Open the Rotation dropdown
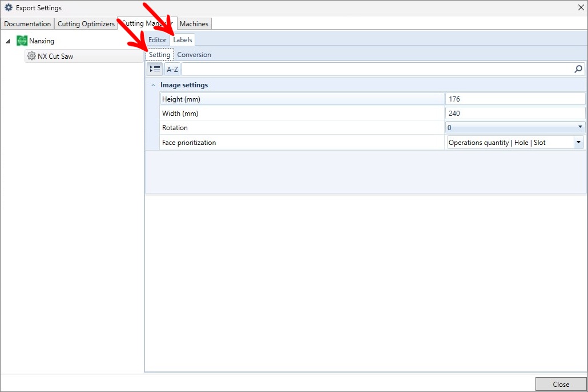The width and height of the screenshot is (588, 392). point(515,127)
